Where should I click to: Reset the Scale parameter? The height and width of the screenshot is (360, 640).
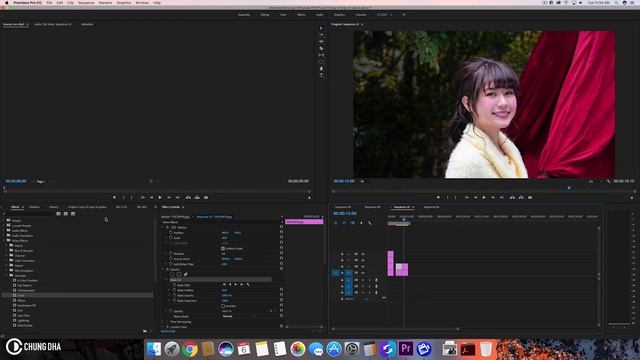(281, 238)
